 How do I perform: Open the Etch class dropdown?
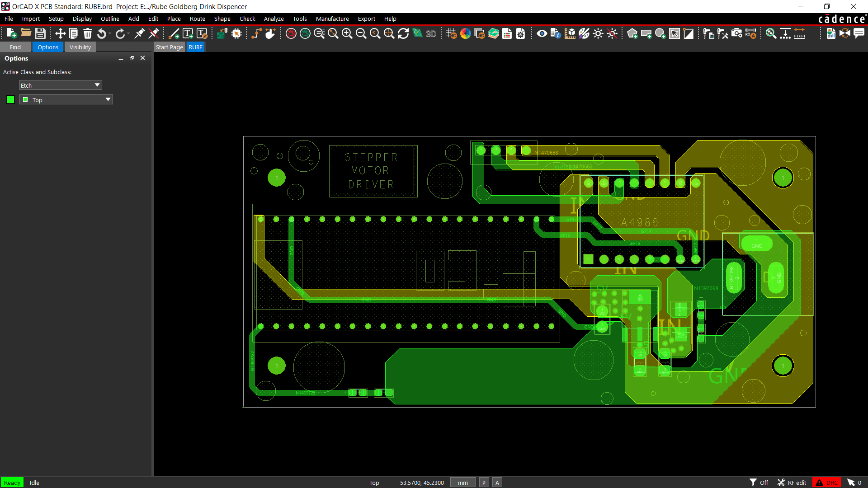click(x=61, y=85)
